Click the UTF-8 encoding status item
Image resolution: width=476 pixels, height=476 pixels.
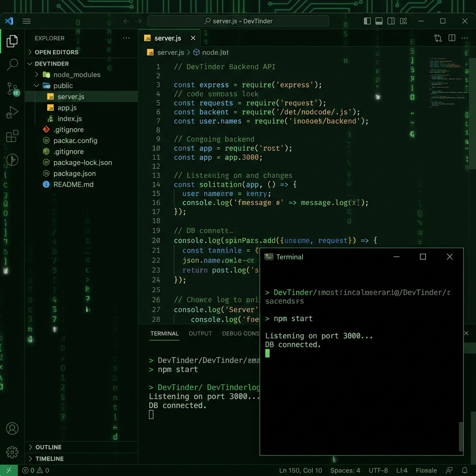(x=378, y=470)
